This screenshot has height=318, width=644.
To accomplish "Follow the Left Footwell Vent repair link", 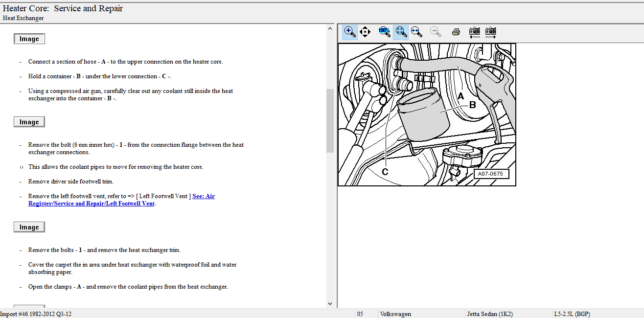I will click(121, 200).
